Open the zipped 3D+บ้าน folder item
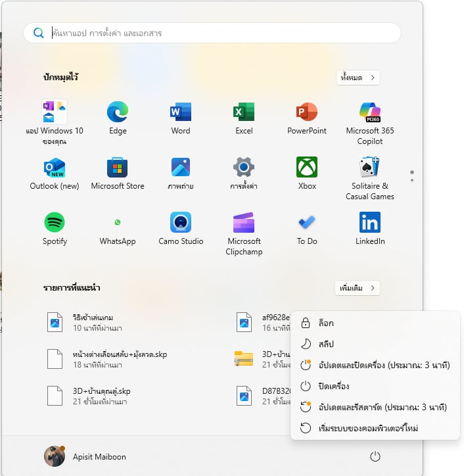The height and width of the screenshot is (476, 464). [x=261, y=359]
